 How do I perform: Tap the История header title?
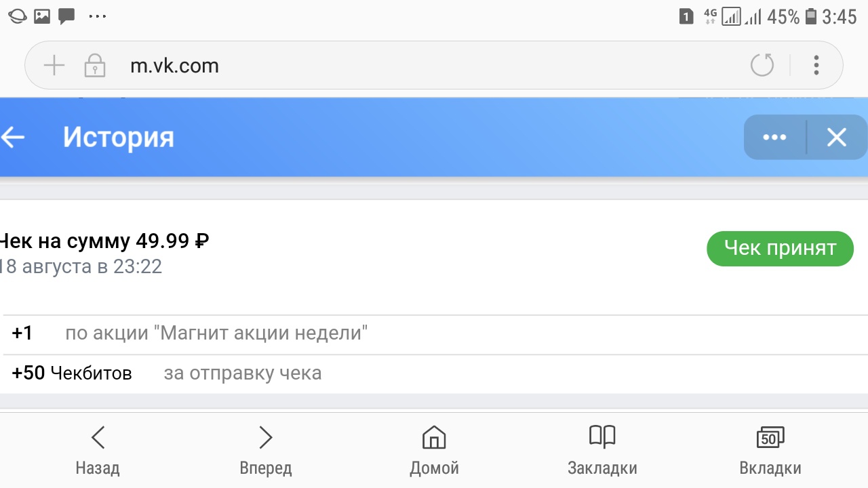coord(119,138)
